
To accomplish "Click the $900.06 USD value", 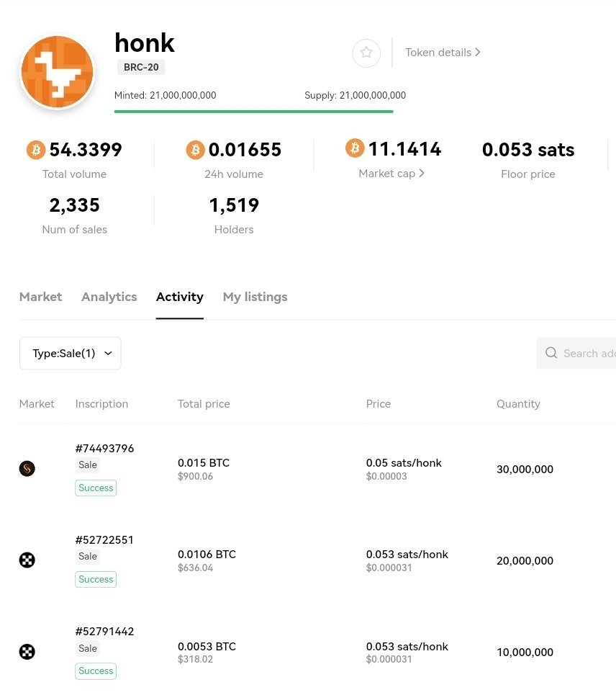I will [195, 477].
